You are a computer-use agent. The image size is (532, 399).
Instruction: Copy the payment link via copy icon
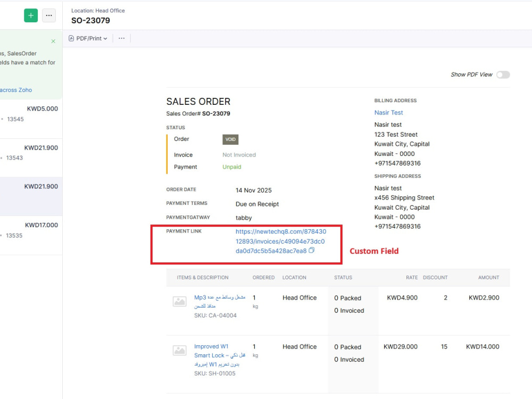coord(311,251)
